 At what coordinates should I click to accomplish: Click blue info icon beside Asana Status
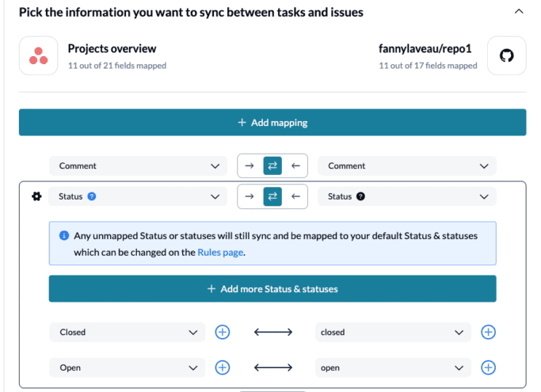[92, 196]
